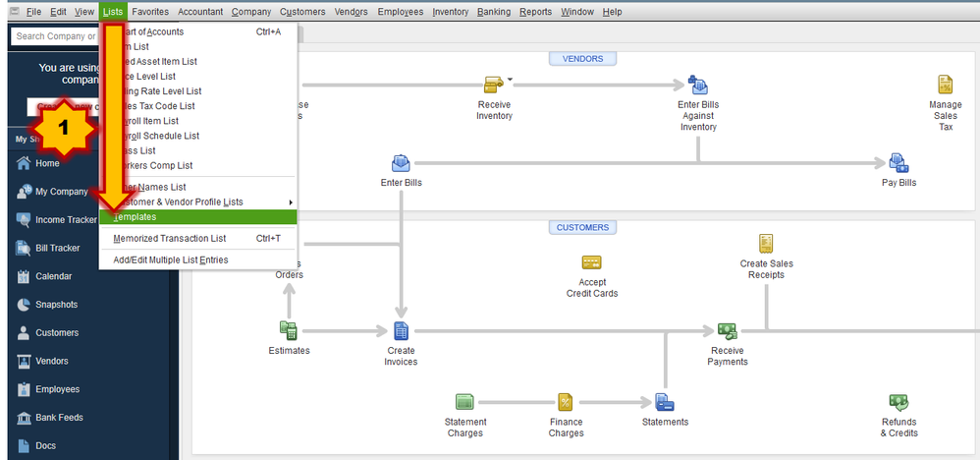Select Templates in the Lists menu
Screen dimensions: 980x460
tap(198, 216)
